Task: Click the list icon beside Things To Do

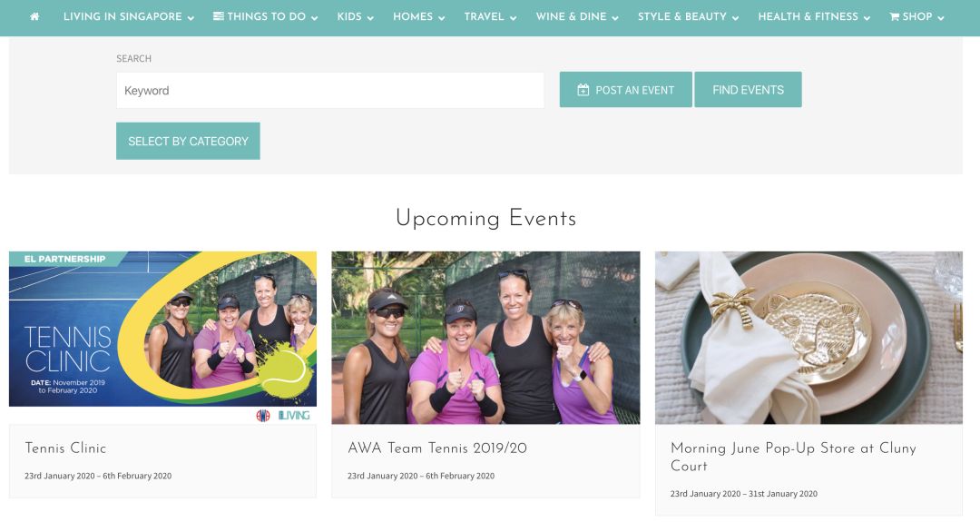Action: pyautogui.click(x=218, y=16)
